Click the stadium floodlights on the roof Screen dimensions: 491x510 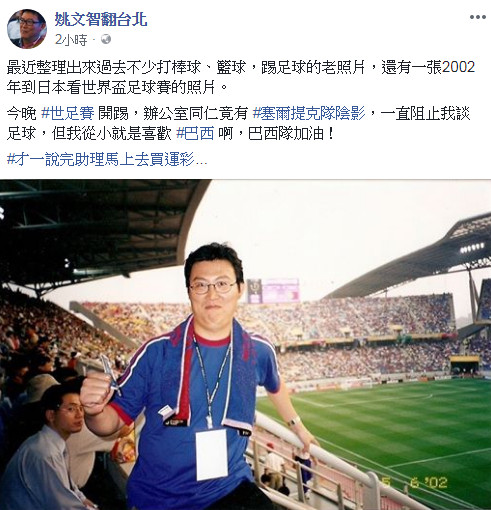pyautogui.click(x=472, y=248)
